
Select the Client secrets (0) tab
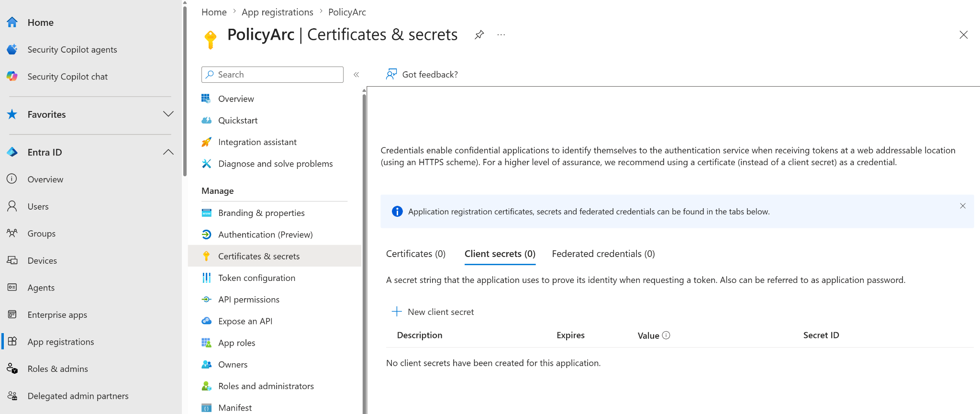(x=500, y=254)
